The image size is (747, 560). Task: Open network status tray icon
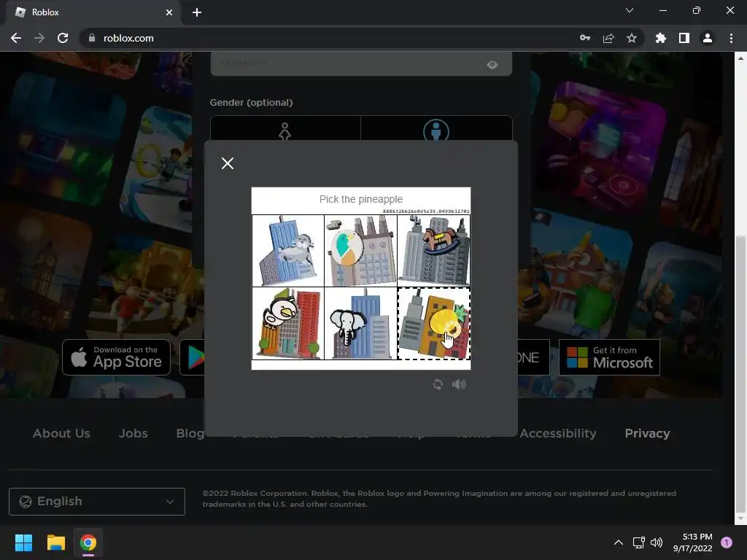coord(638,542)
